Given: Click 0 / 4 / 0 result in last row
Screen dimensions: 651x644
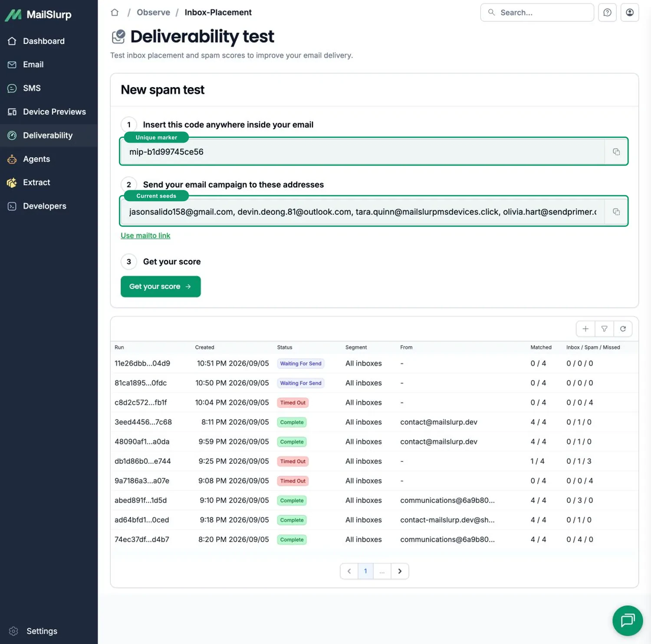Looking at the screenshot, I should click(x=580, y=539).
